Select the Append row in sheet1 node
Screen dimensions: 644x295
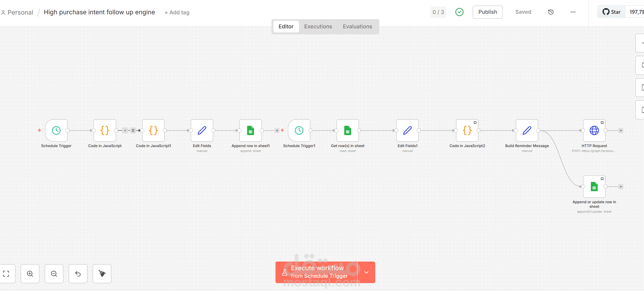250,130
